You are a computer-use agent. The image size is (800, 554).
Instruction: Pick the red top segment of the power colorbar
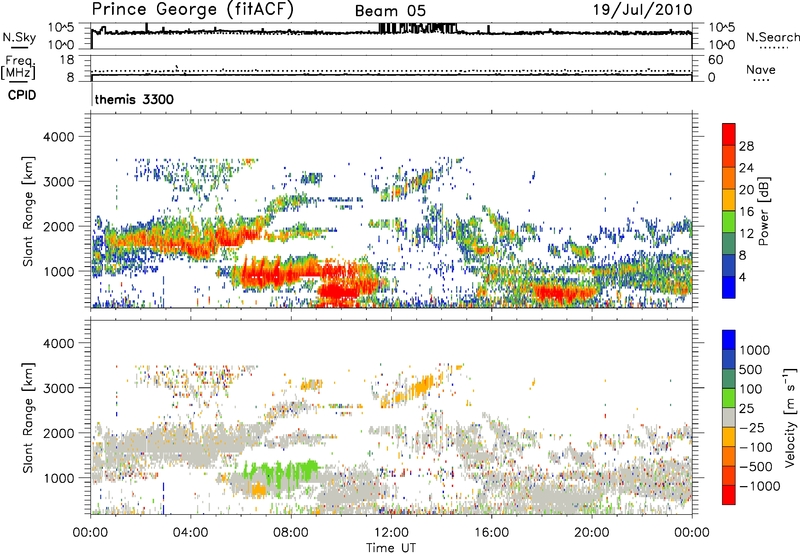click(x=729, y=135)
